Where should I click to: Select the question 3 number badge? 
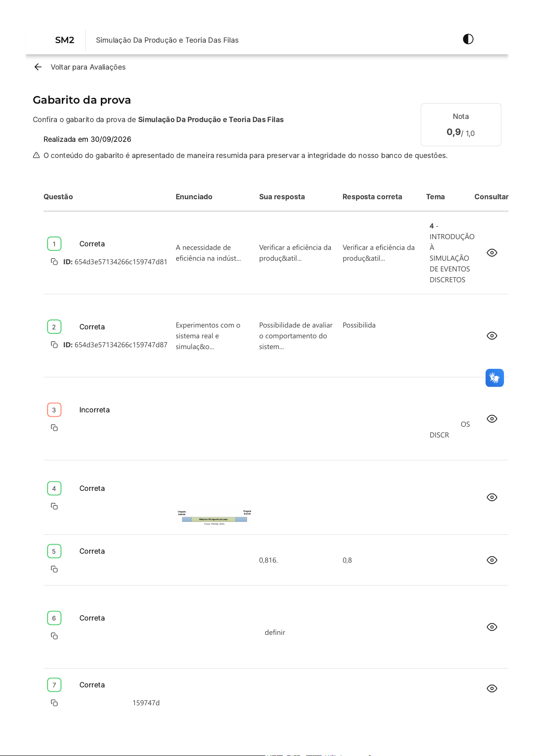coord(54,410)
